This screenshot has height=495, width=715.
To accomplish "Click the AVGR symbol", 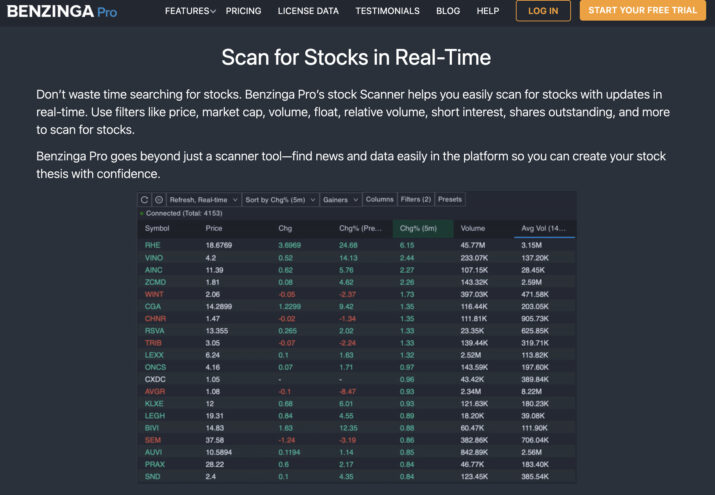I will pos(155,392).
